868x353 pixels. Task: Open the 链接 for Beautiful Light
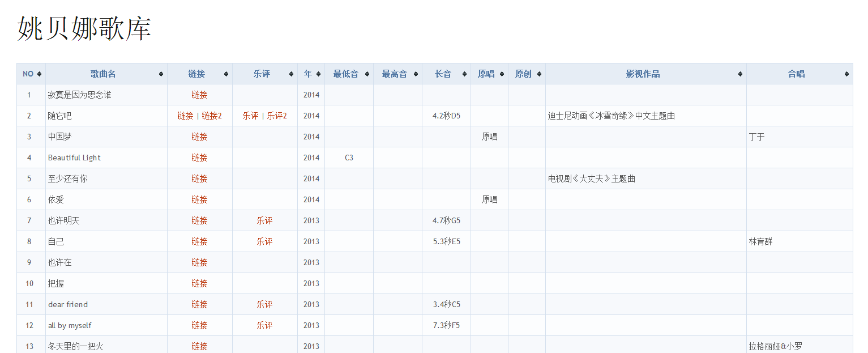pyautogui.click(x=199, y=158)
